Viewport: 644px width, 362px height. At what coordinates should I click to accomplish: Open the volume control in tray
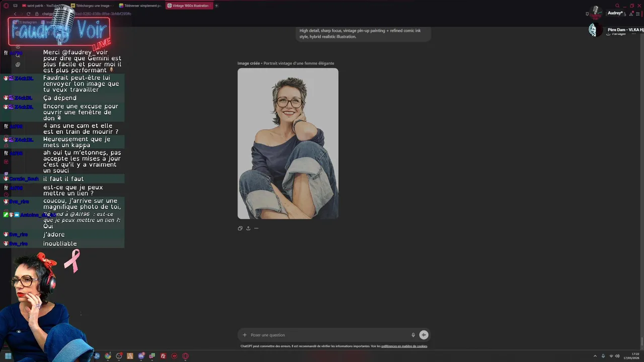pos(617,356)
